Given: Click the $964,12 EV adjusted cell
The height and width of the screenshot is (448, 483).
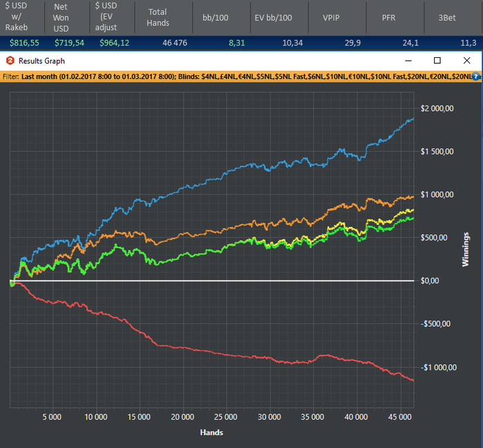Looking at the screenshot, I should [x=115, y=43].
